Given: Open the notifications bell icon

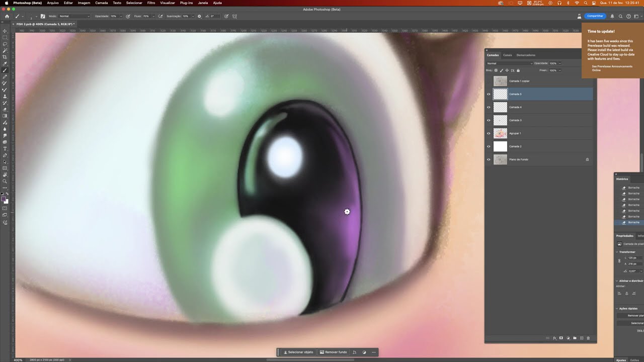Looking at the screenshot, I should pos(612,16).
